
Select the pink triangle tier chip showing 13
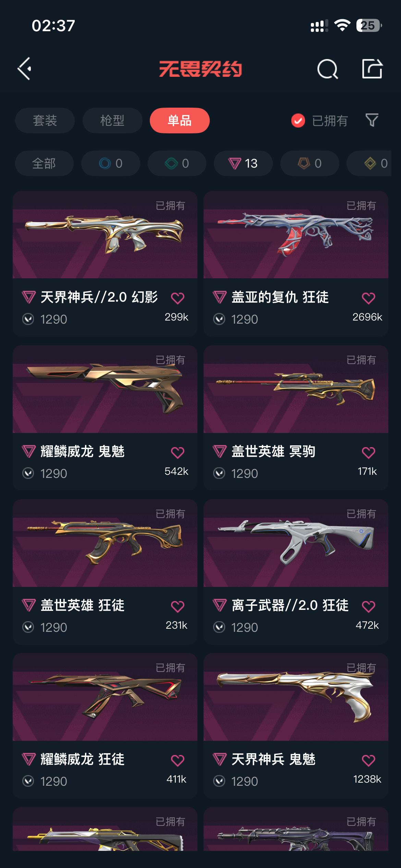[x=243, y=163]
